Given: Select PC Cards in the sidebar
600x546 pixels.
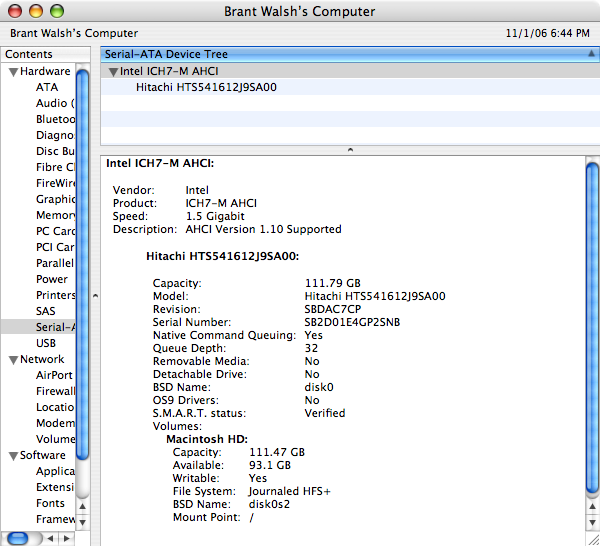Looking at the screenshot, I should point(55,231).
